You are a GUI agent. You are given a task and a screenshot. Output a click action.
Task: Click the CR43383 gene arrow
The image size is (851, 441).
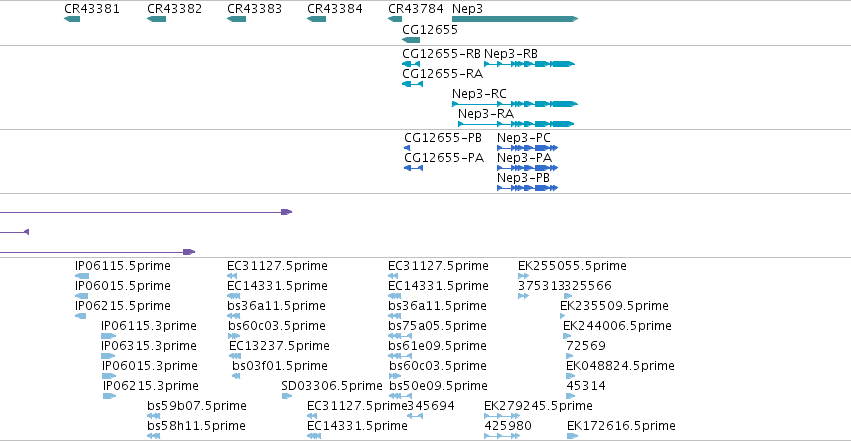[236, 19]
